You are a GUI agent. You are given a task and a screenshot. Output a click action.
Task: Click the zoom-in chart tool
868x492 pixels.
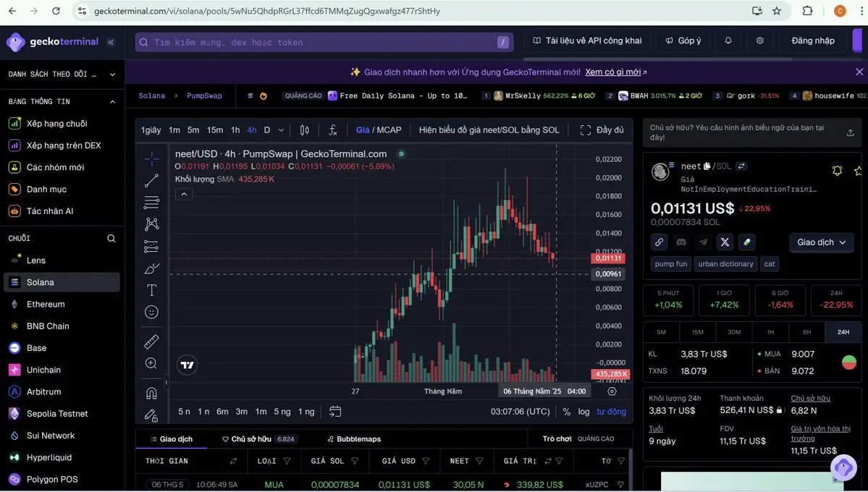coord(151,364)
